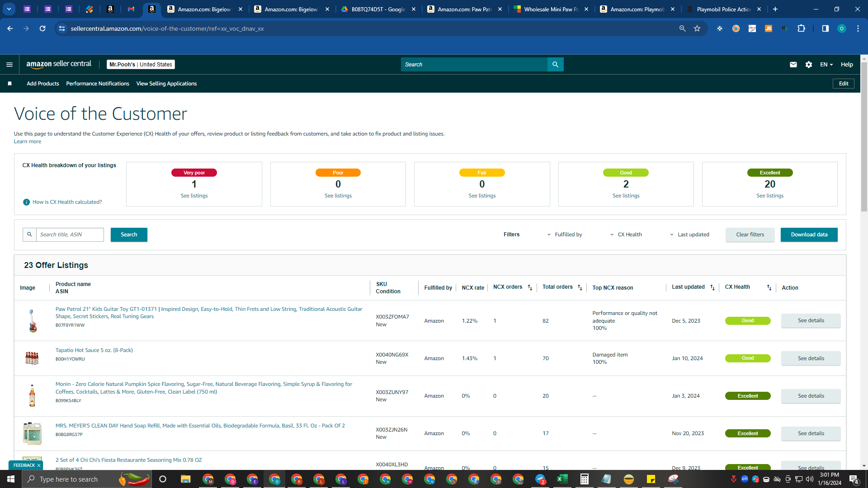Expand the CX Health filter dropdown

(626, 235)
